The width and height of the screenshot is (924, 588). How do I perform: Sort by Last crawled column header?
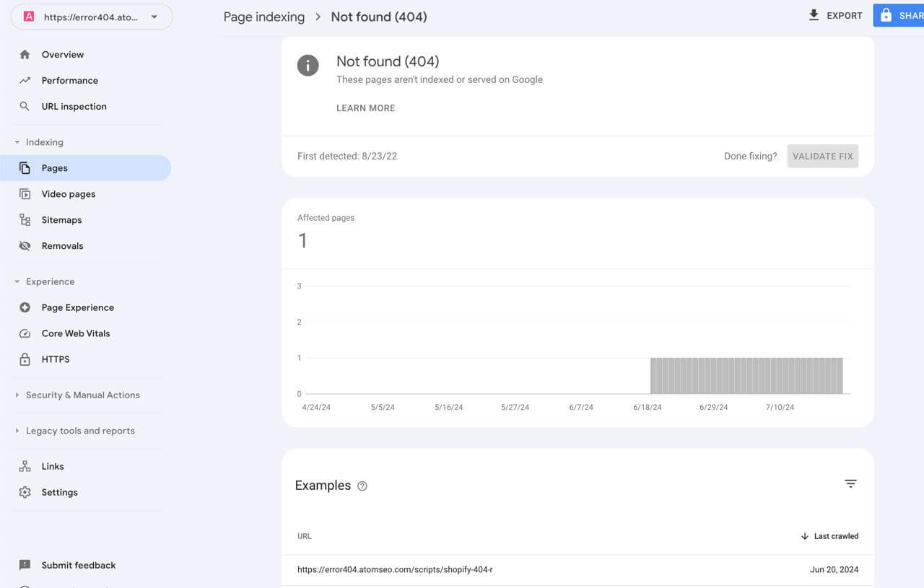pos(835,536)
